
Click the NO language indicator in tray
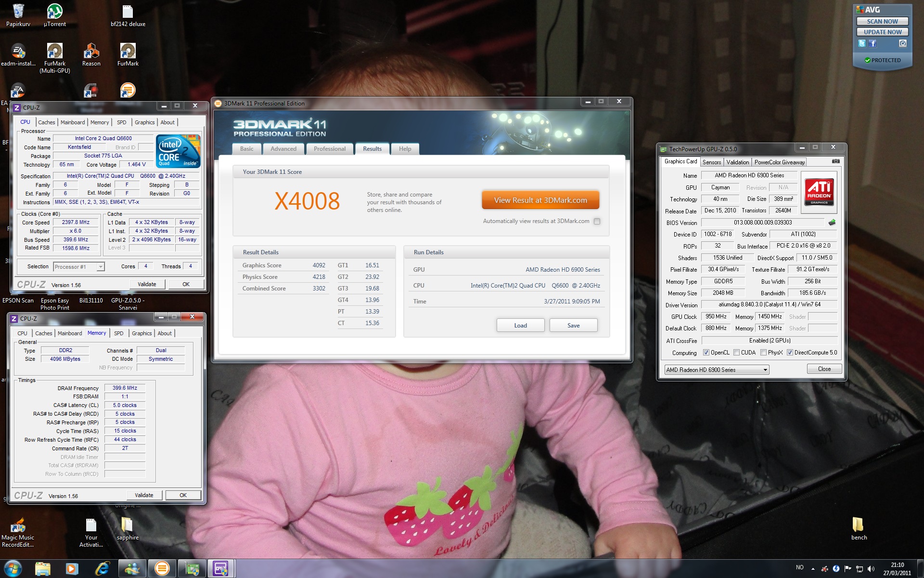click(800, 567)
